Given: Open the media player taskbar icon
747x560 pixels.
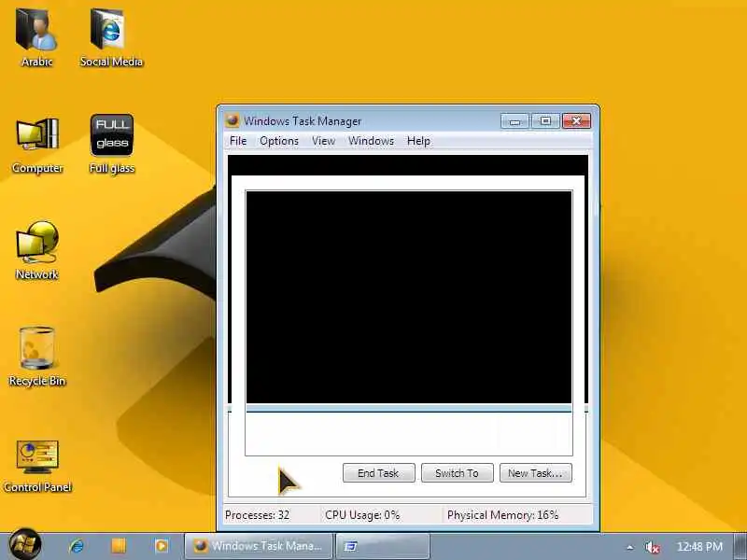Looking at the screenshot, I should point(162,546).
